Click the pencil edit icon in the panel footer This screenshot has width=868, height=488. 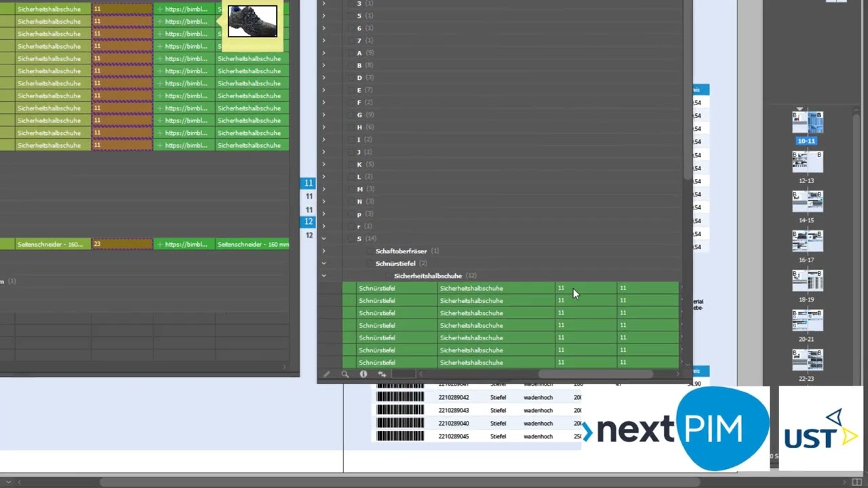327,374
